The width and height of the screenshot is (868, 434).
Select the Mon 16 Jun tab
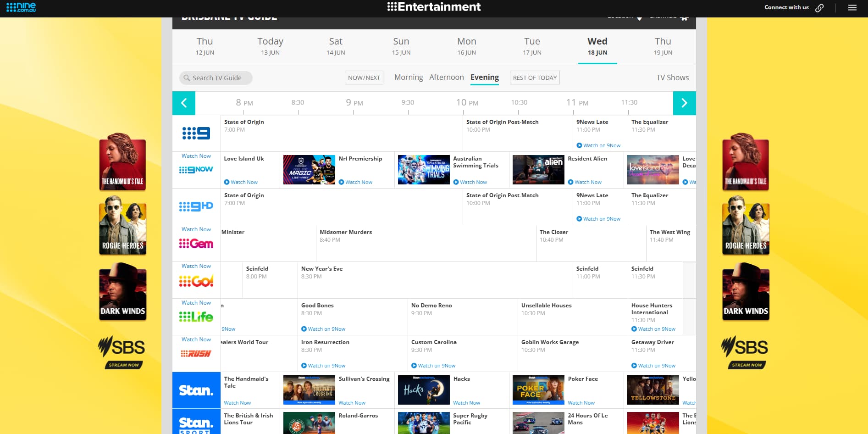(x=467, y=46)
